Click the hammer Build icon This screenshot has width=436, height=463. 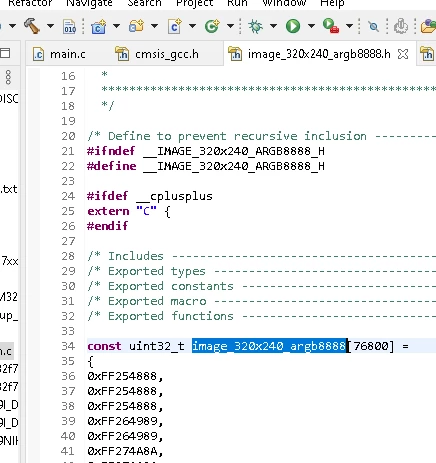coord(32,26)
